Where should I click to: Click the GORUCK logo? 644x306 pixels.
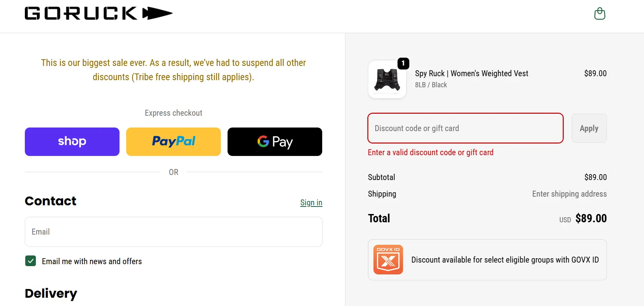click(x=99, y=13)
